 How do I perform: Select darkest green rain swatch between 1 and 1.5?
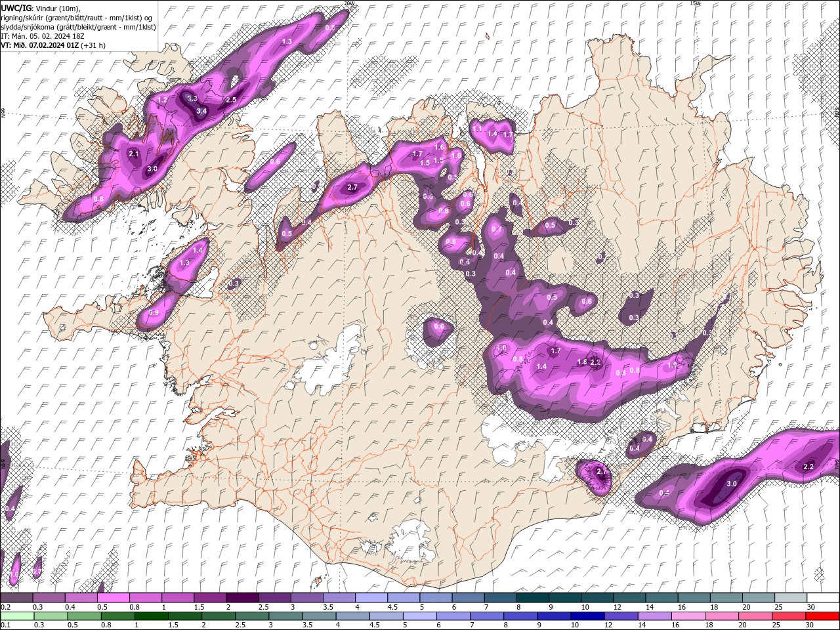coord(152,616)
